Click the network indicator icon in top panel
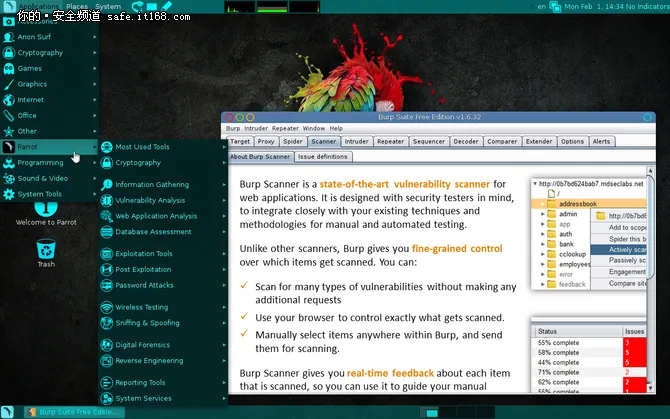 pyautogui.click(x=555, y=6)
